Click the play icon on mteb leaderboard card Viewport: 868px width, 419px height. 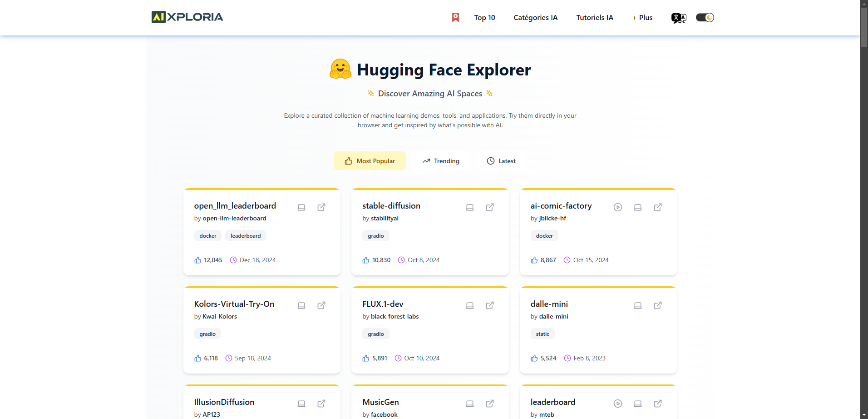click(618, 404)
